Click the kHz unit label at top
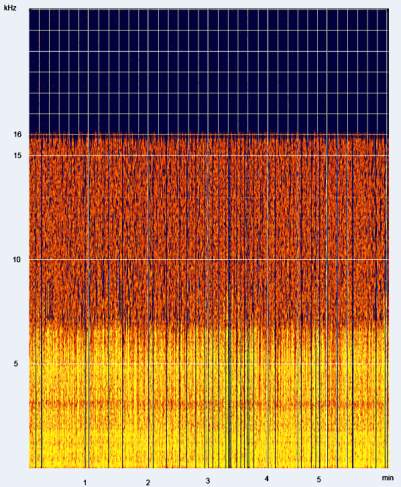Screen dimensions: 401x487 tap(10, 8)
